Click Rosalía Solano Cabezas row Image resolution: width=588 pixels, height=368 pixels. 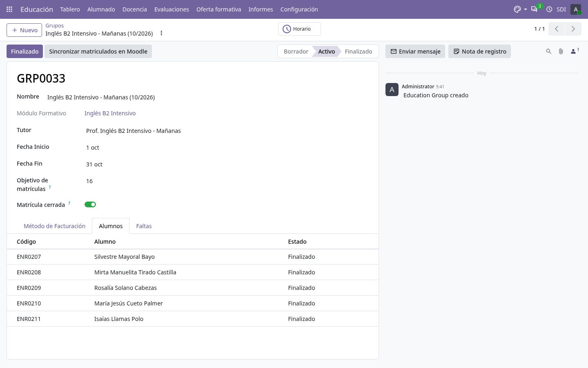click(x=193, y=288)
